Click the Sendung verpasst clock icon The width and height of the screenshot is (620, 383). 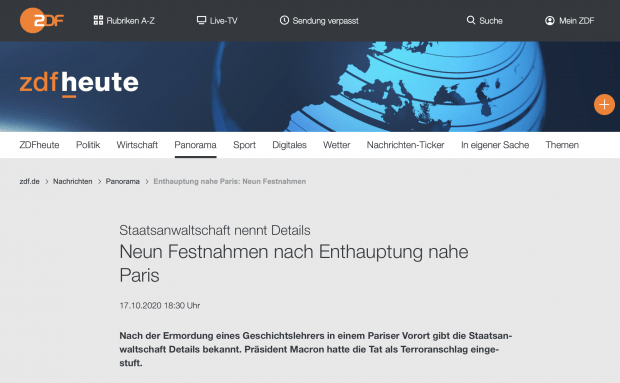click(x=284, y=20)
